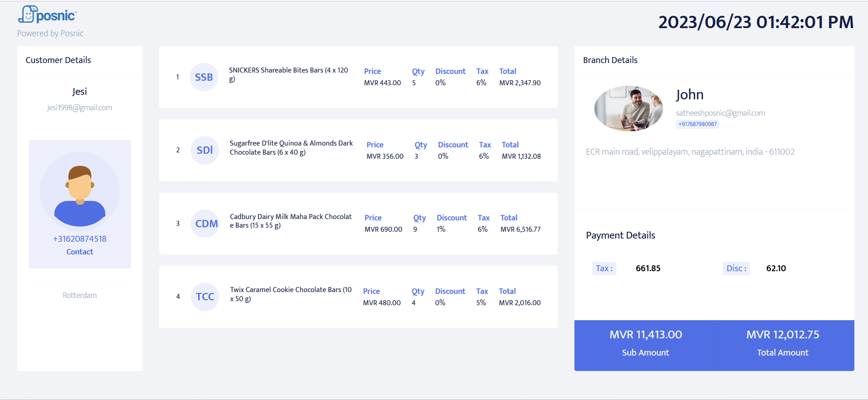This screenshot has height=400, width=868.
Task: Click customer phone number +31620874518
Action: [x=79, y=239]
